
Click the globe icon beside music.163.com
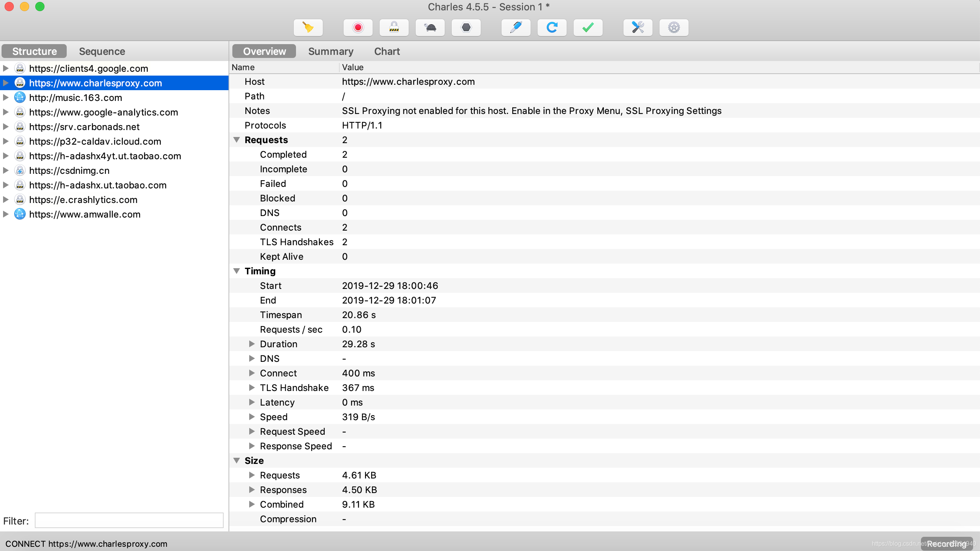20,97
